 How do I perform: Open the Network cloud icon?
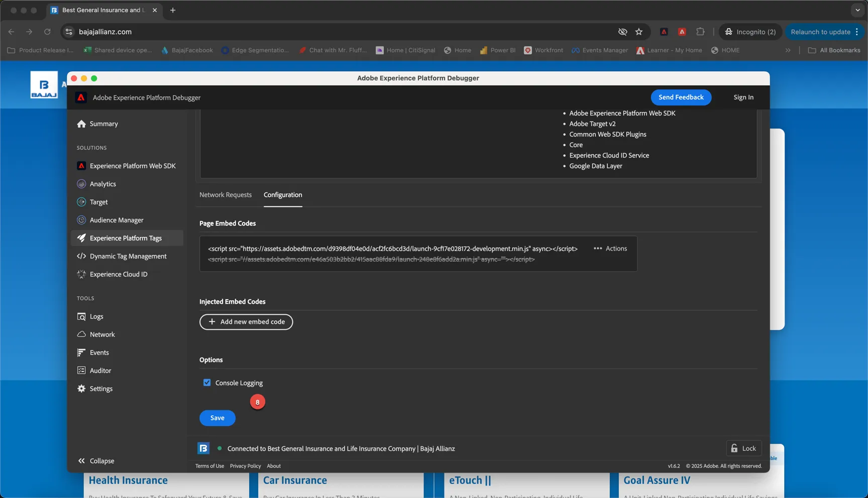pos(81,335)
